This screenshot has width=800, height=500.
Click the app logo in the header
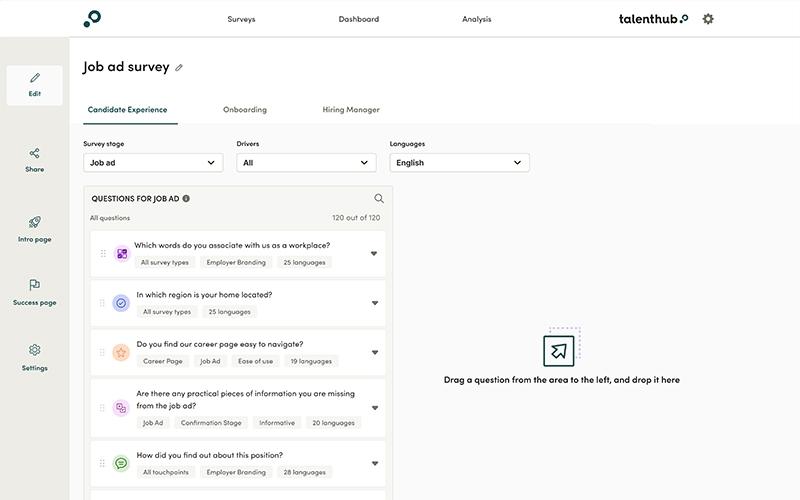(x=92, y=19)
